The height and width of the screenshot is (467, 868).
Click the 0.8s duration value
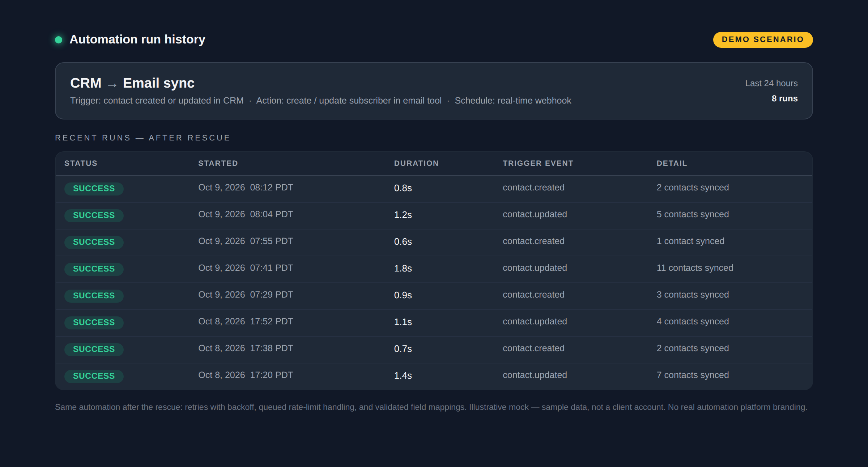[x=403, y=188]
